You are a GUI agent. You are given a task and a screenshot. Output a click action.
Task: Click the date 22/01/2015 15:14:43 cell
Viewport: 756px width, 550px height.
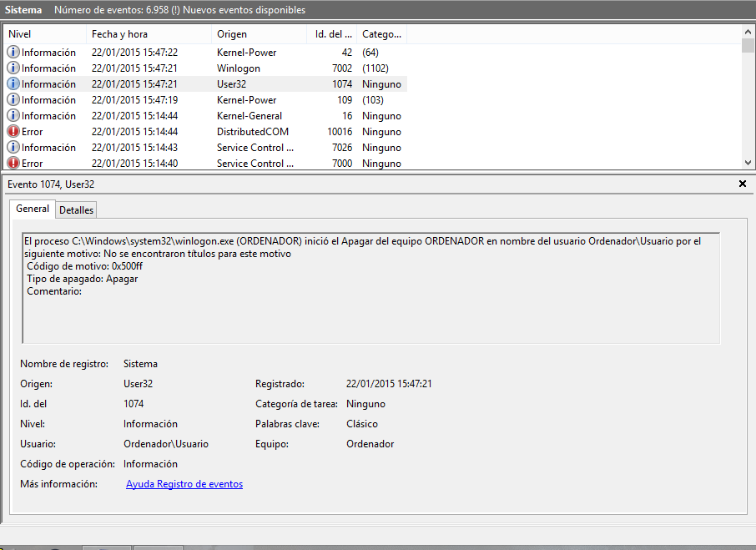[134, 148]
